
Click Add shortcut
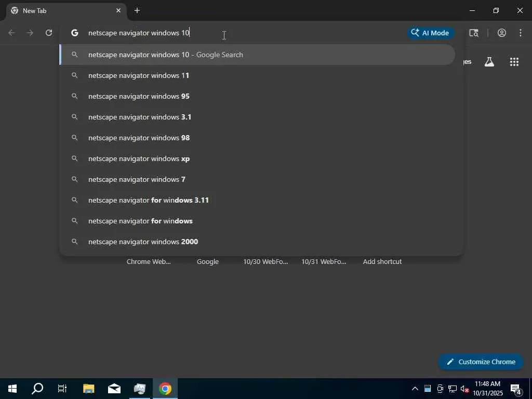coord(382,262)
